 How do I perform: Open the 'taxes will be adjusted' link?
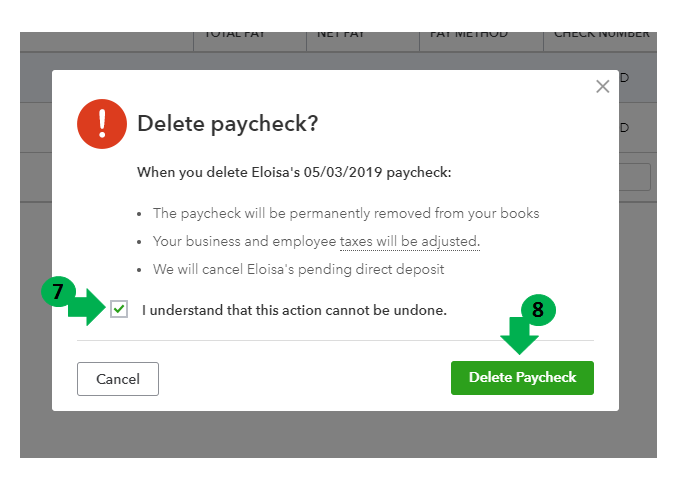(x=409, y=241)
